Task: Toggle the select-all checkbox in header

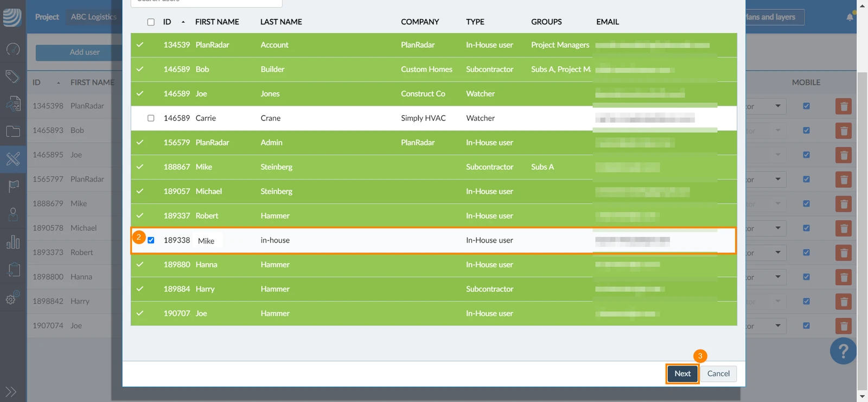Action: (151, 22)
